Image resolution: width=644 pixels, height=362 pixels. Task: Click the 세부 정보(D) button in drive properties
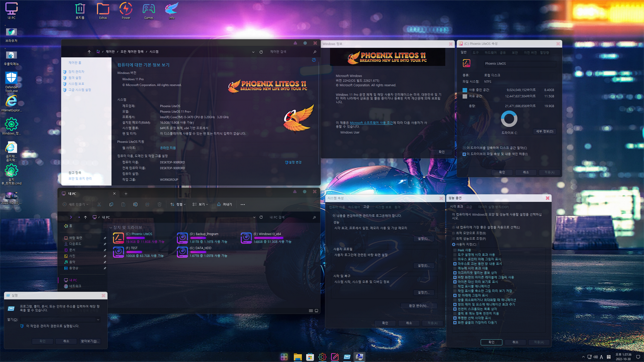click(544, 131)
